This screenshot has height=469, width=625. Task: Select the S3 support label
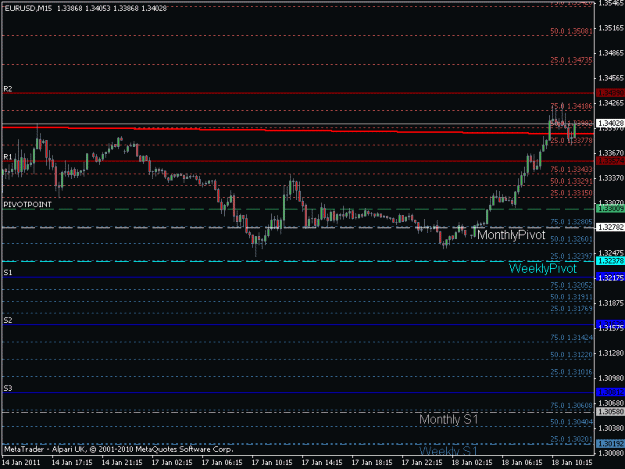8,388
